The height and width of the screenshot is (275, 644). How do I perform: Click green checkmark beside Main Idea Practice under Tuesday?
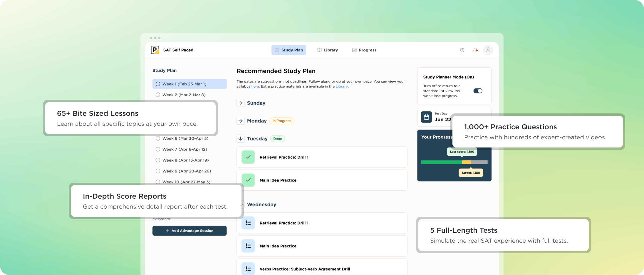[x=248, y=180]
